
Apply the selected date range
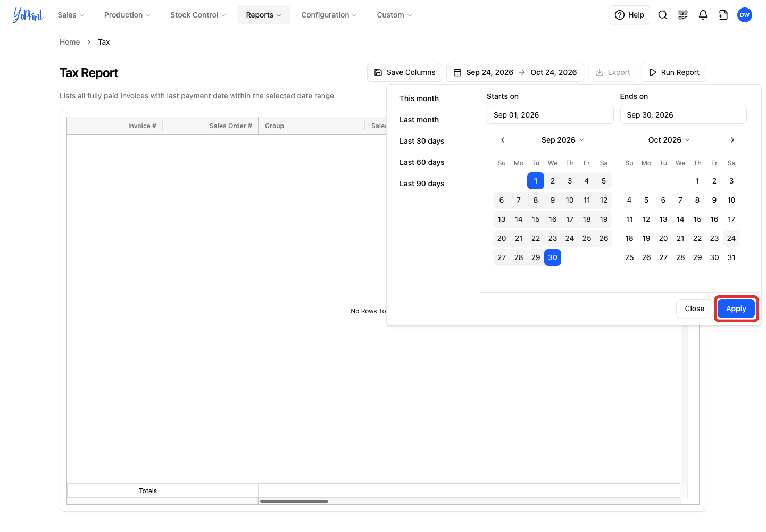pos(736,309)
